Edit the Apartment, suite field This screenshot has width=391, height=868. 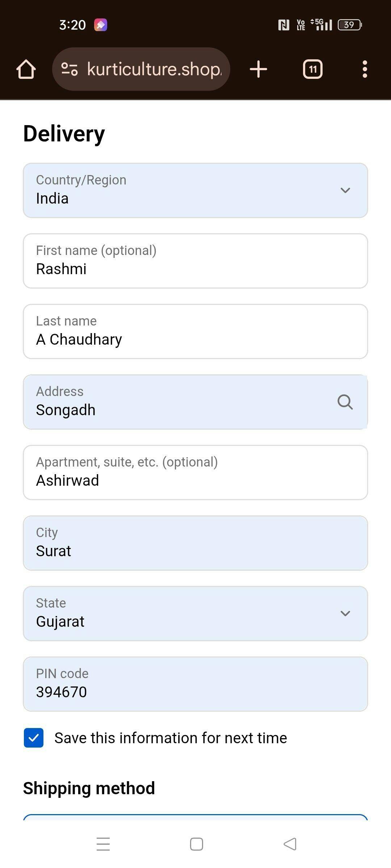(x=195, y=473)
